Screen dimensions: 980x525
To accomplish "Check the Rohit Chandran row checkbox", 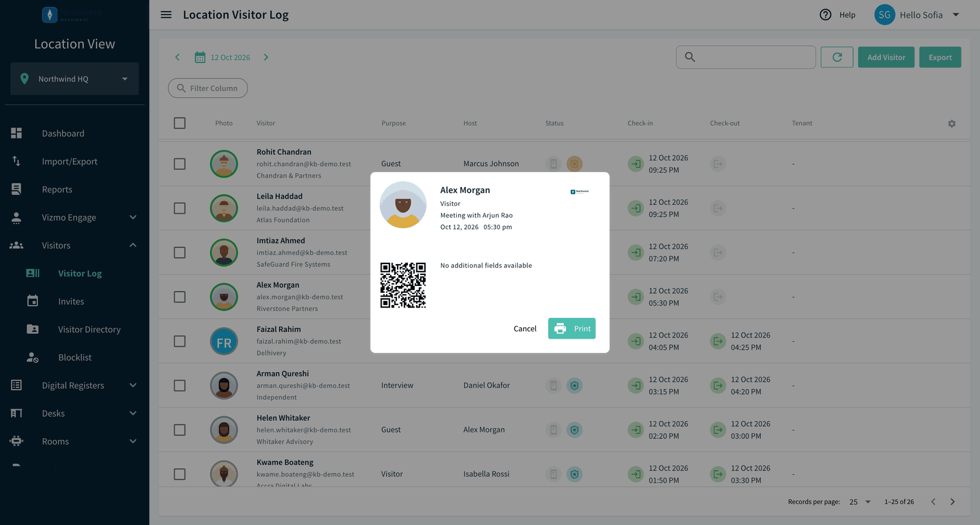I will (179, 164).
